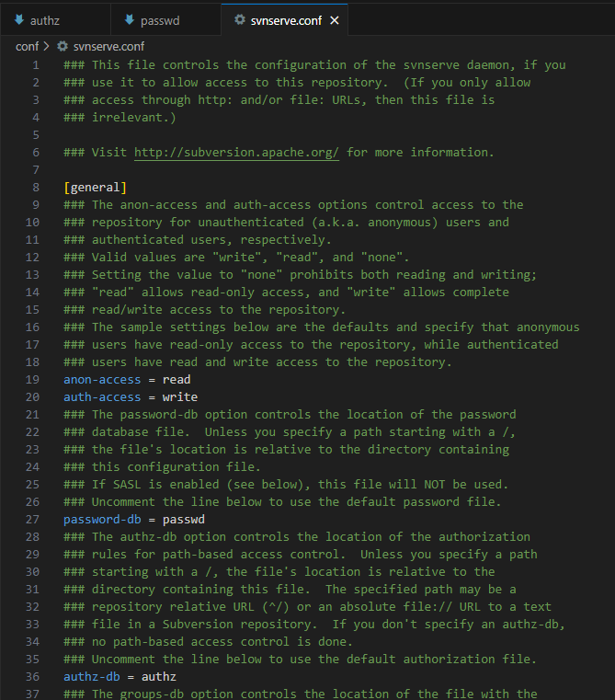Click the passwd tab file icon
Viewport: 615px width, 700px height.
130,19
